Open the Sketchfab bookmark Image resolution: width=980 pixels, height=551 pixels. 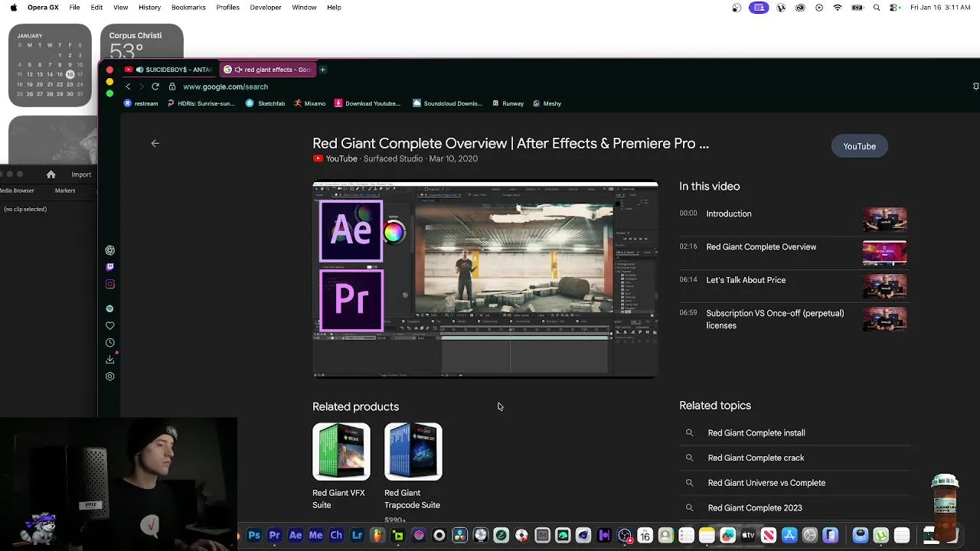266,103
